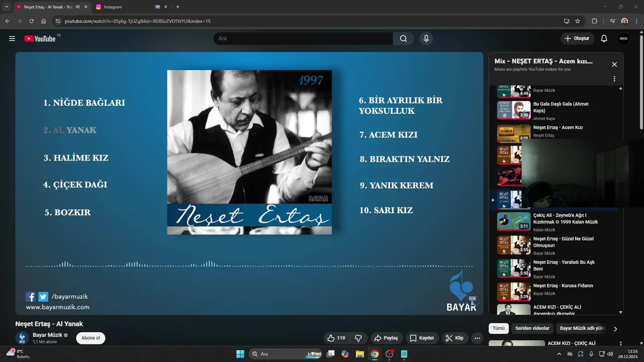Create a clip with the Klip button
644x362 pixels.
pyautogui.click(x=455, y=338)
